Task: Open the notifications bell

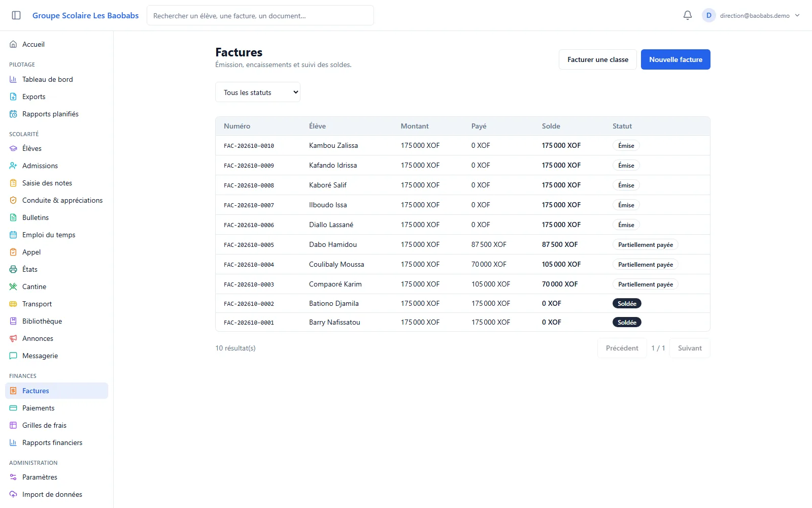Action: click(x=688, y=15)
